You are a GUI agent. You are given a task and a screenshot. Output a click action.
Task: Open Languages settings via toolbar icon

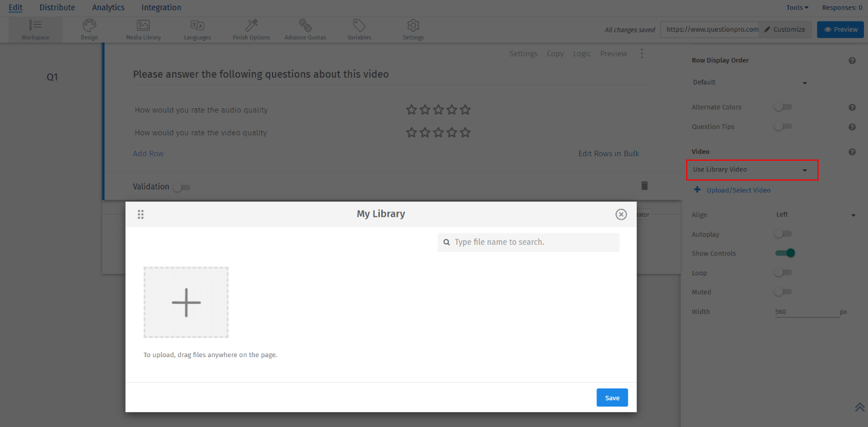click(x=197, y=29)
